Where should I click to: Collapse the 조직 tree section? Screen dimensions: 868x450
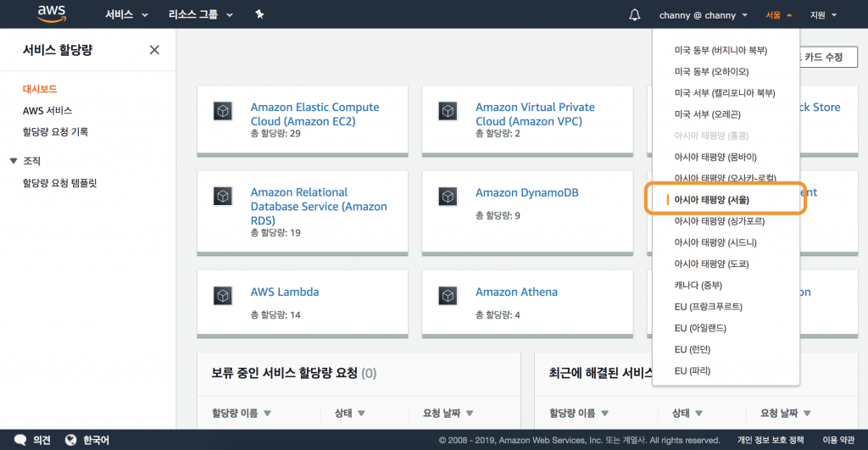[14, 161]
